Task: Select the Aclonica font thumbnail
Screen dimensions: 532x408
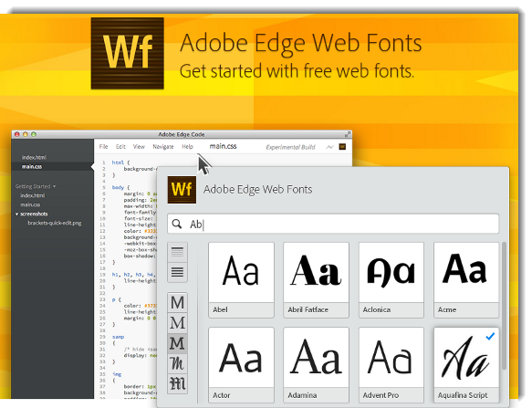Action: (x=391, y=279)
